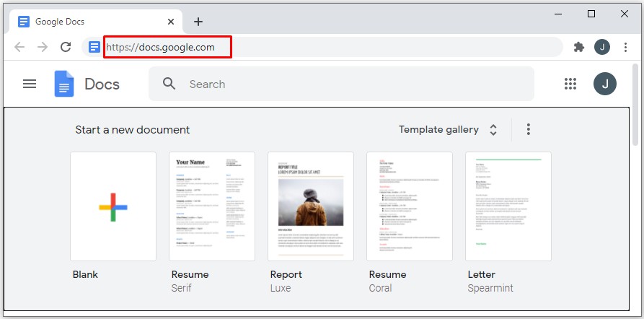Open the Google account avatar in Docs header
This screenshot has width=644, height=319.
604,84
